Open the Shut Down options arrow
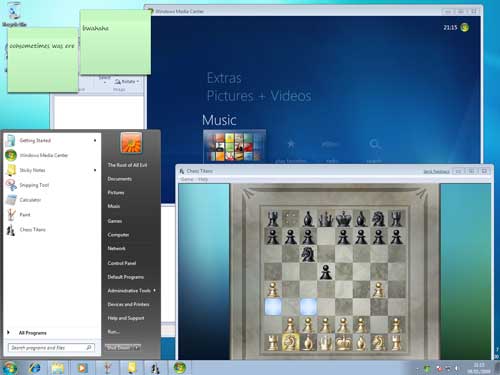The height and width of the screenshot is (375, 500). tap(137, 348)
